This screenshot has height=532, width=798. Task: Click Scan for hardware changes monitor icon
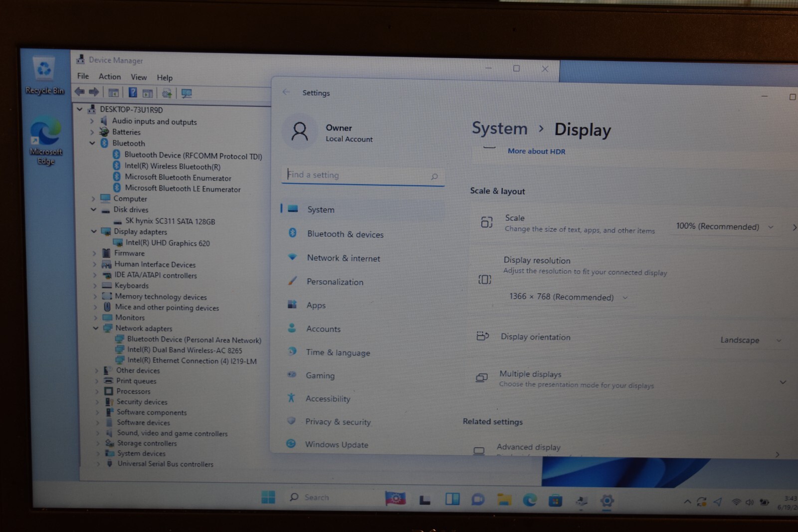pyautogui.click(x=187, y=93)
